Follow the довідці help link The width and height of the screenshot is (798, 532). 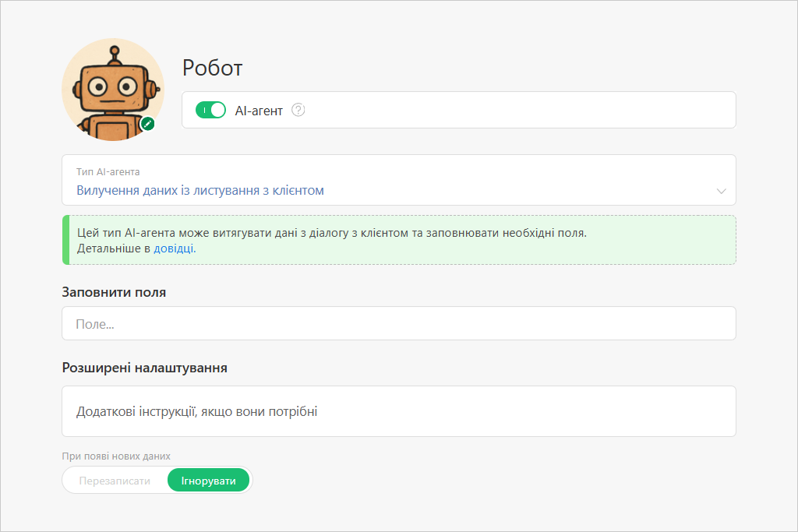click(175, 248)
